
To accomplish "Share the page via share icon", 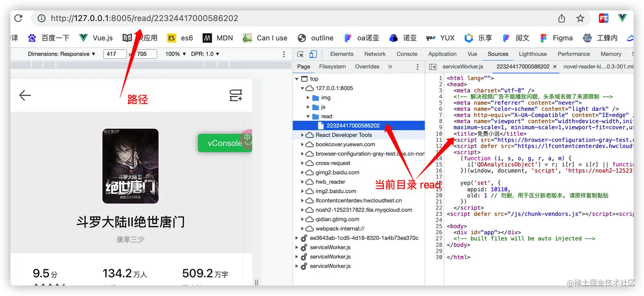I will [x=561, y=18].
